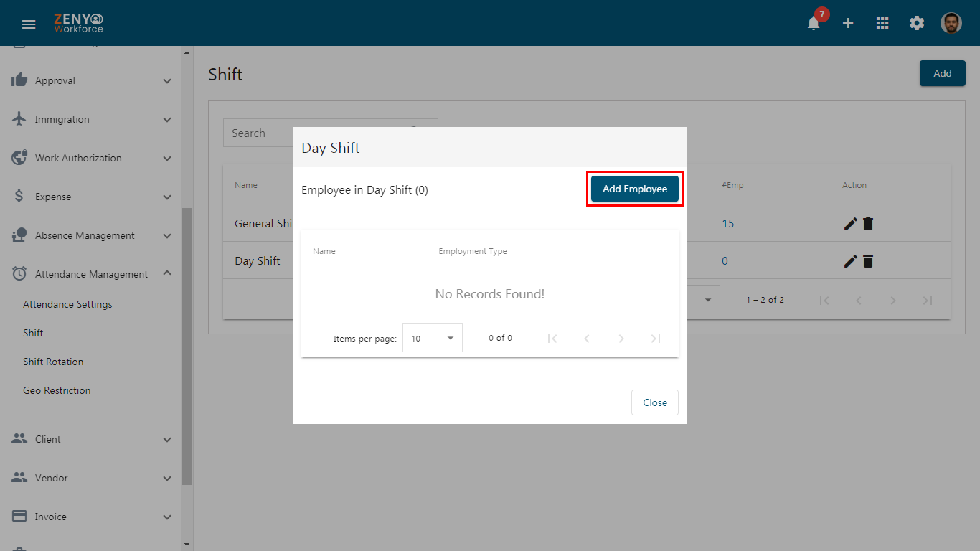Expand the Immigration menu chevron

[167, 120]
